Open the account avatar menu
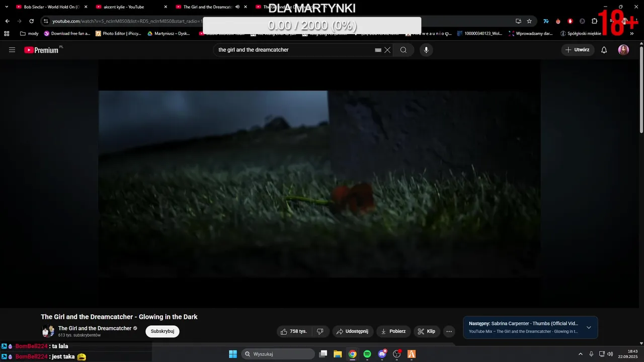 click(623, 50)
